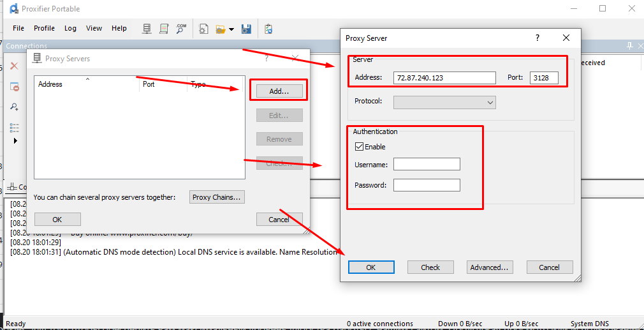Expand the sidebar overflow black triangle

[x=15, y=140]
